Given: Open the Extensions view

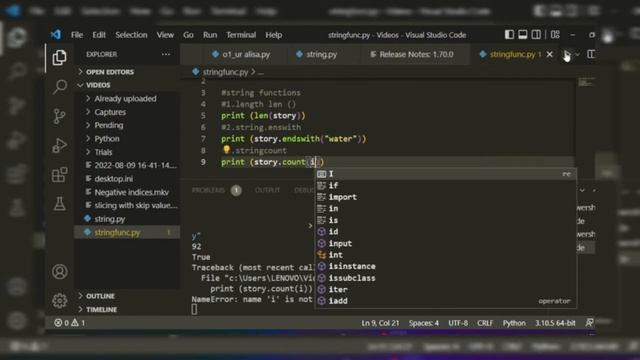Looking at the screenshot, I should (60, 175).
